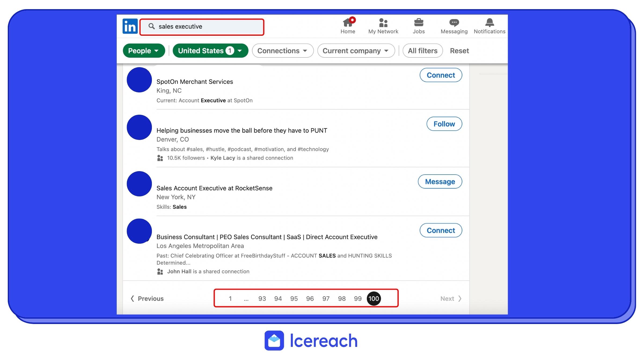The height and width of the screenshot is (360, 644).
Task: Message the RocketSense Sales Account Executive
Action: coord(440,182)
